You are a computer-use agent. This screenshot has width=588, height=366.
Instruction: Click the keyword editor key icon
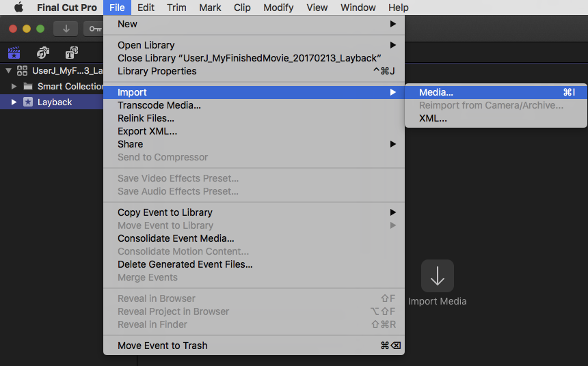pyautogui.click(x=95, y=29)
